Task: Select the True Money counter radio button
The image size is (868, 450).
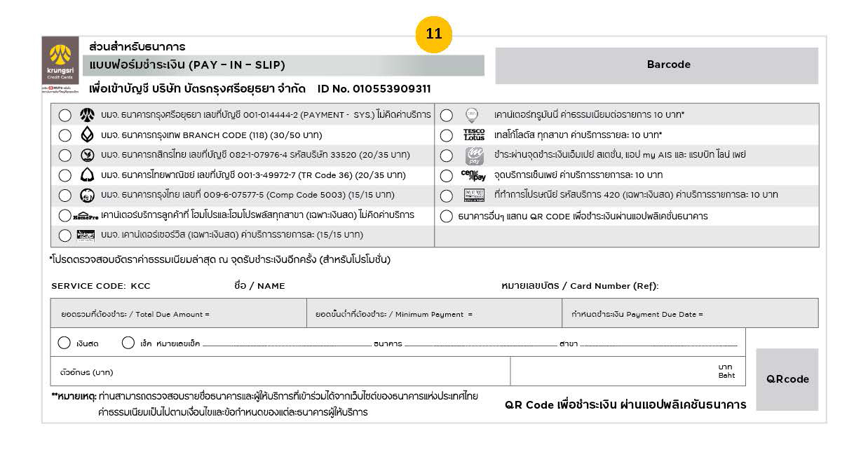Action: click(447, 116)
